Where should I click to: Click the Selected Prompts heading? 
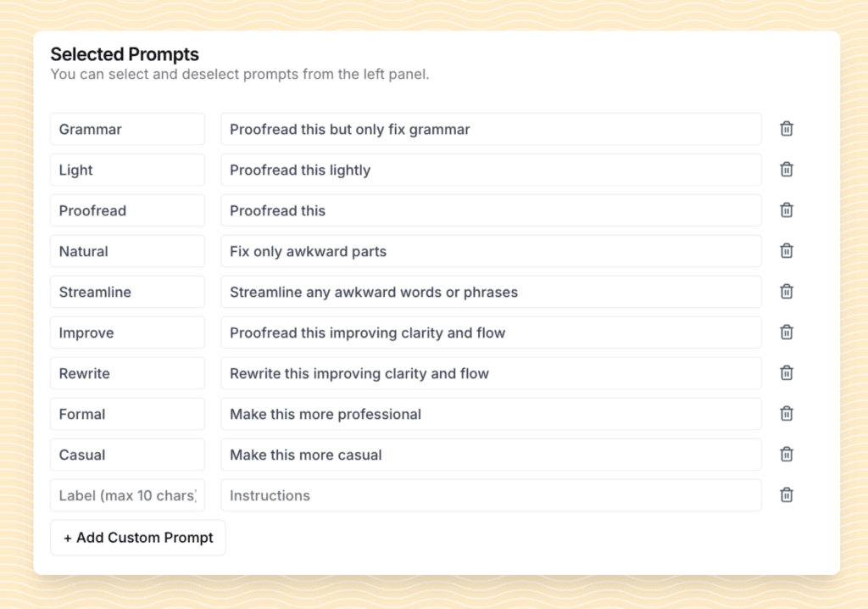tap(125, 53)
